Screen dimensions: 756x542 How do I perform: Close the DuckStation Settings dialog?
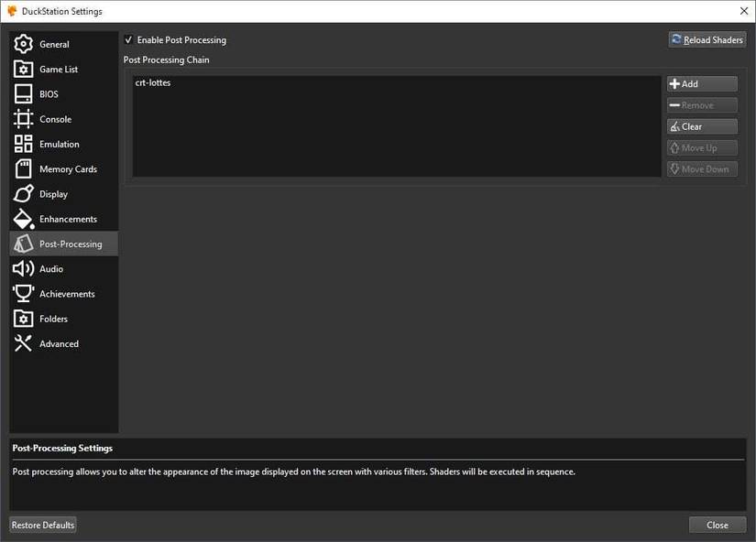717,525
